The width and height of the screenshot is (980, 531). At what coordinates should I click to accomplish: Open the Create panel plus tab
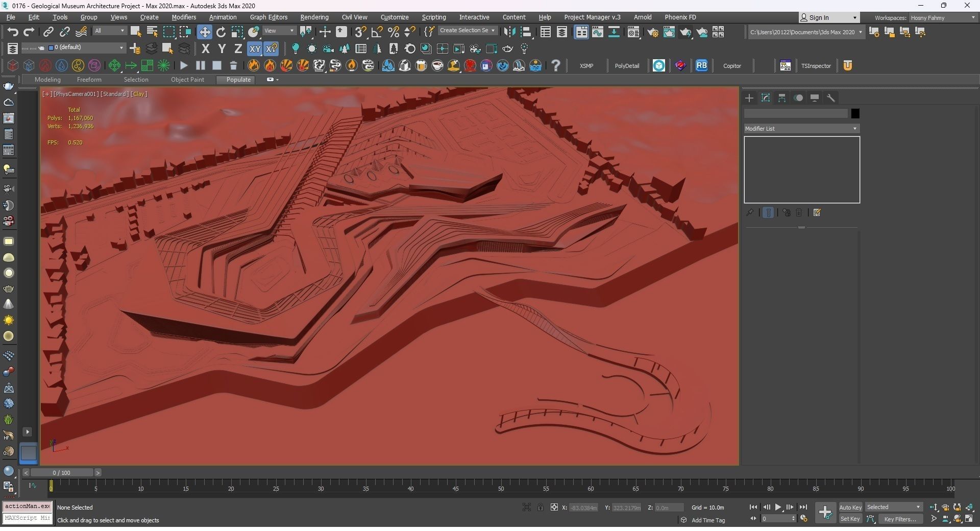[749, 98]
